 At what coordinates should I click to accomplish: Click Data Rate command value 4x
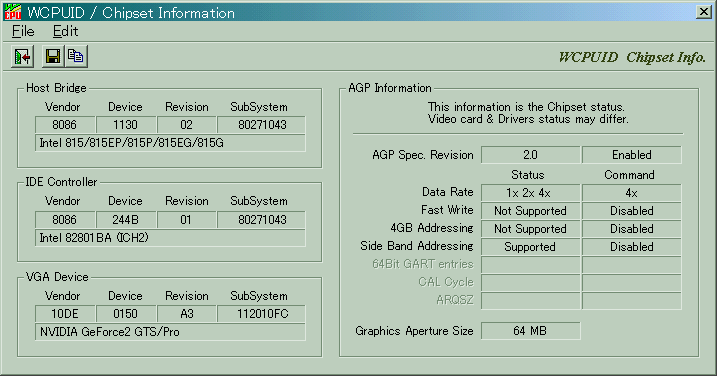click(631, 193)
